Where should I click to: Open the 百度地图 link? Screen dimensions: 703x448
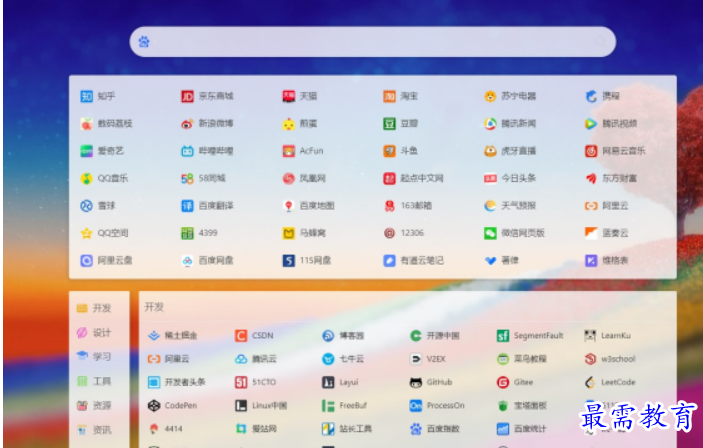pos(308,205)
